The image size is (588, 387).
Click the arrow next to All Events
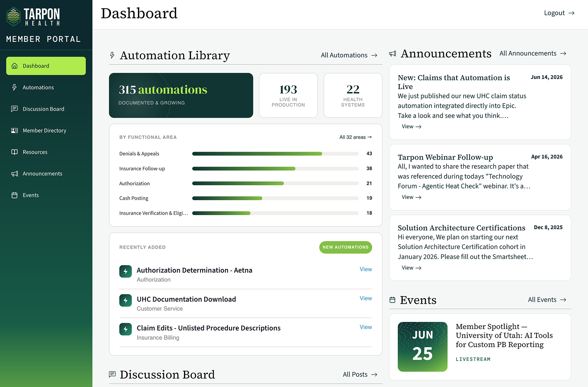[x=563, y=300]
